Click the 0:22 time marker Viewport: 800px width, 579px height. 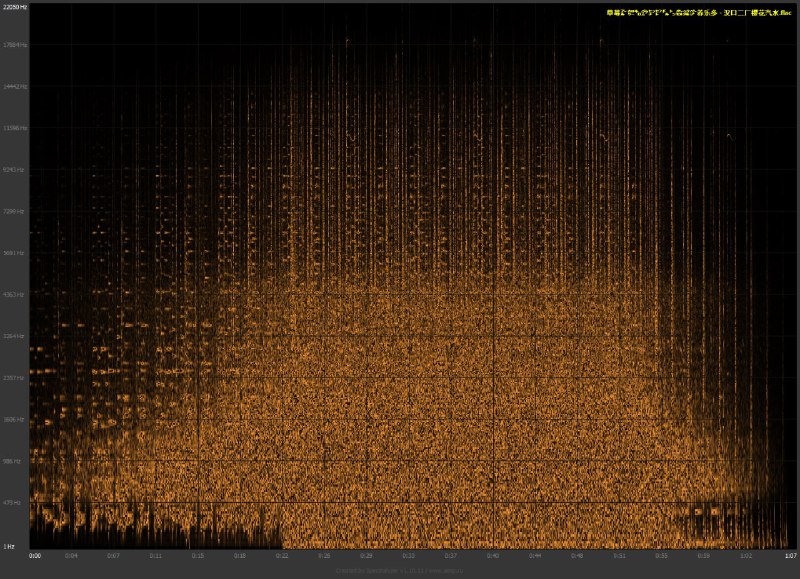click(283, 554)
